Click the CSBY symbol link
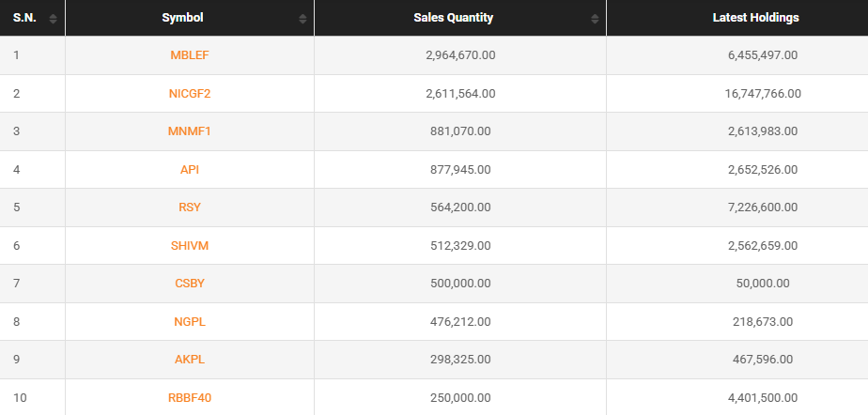This screenshot has height=415, width=868. tap(190, 284)
